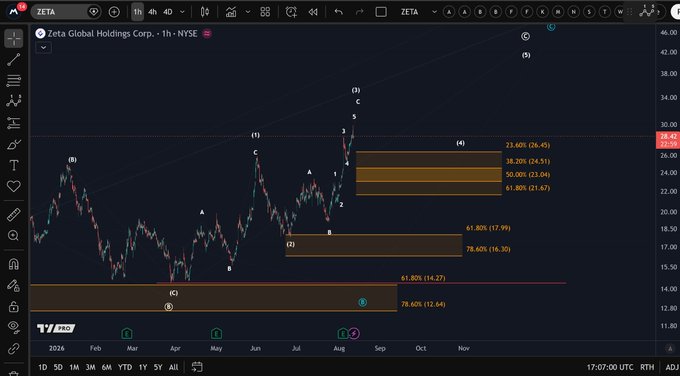Set the date range to 1M

point(74,367)
